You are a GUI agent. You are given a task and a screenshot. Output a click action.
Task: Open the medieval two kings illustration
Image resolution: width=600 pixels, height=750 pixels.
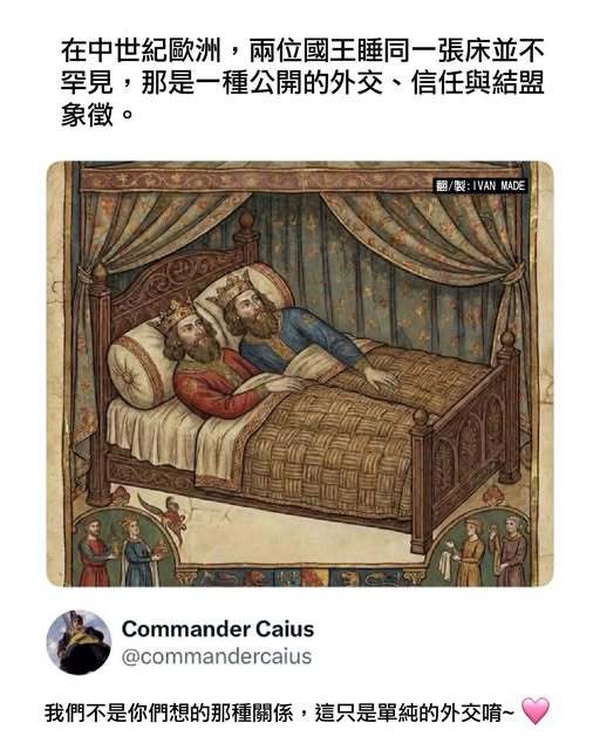tap(300, 374)
